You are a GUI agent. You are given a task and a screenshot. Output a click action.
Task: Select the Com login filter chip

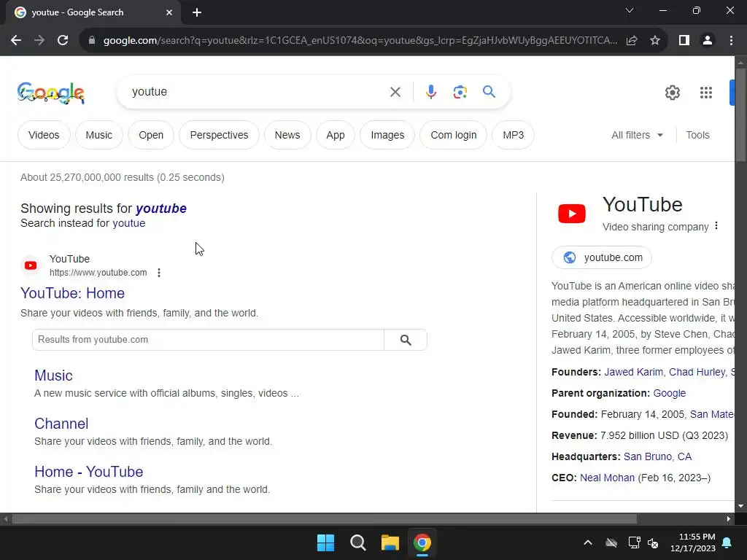click(x=454, y=135)
